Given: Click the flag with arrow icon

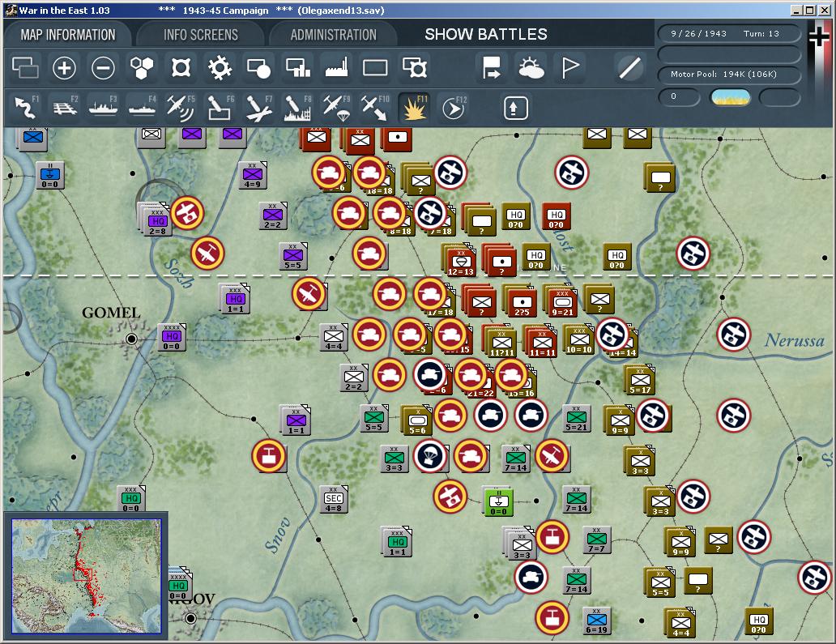Looking at the screenshot, I should pyautogui.click(x=491, y=68).
